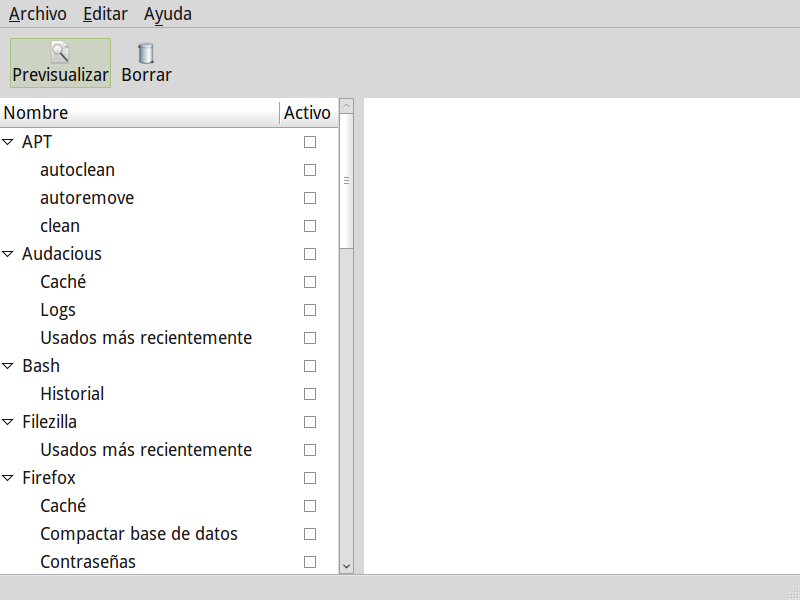
Task: Check Usados más recientemente under Audacious
Action: (x=310, y=338)
